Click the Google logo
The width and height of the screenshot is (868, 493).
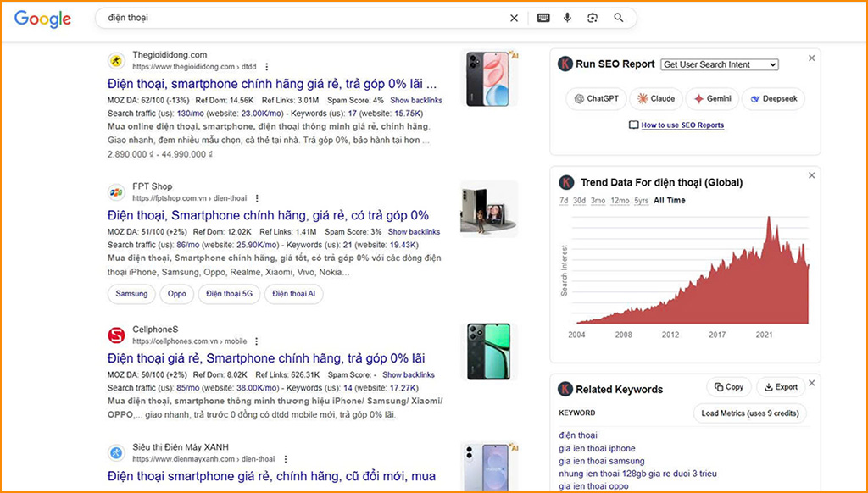click(42, 19)
